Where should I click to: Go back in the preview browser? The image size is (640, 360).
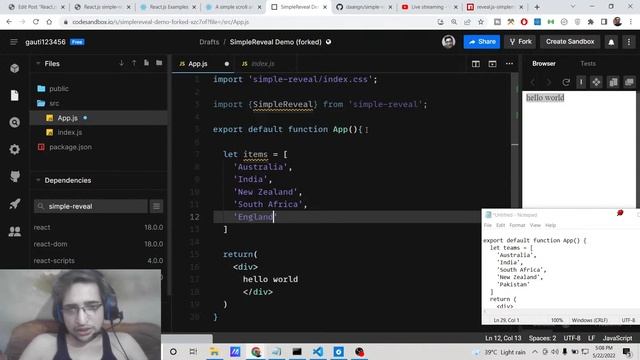coord(532,82)
